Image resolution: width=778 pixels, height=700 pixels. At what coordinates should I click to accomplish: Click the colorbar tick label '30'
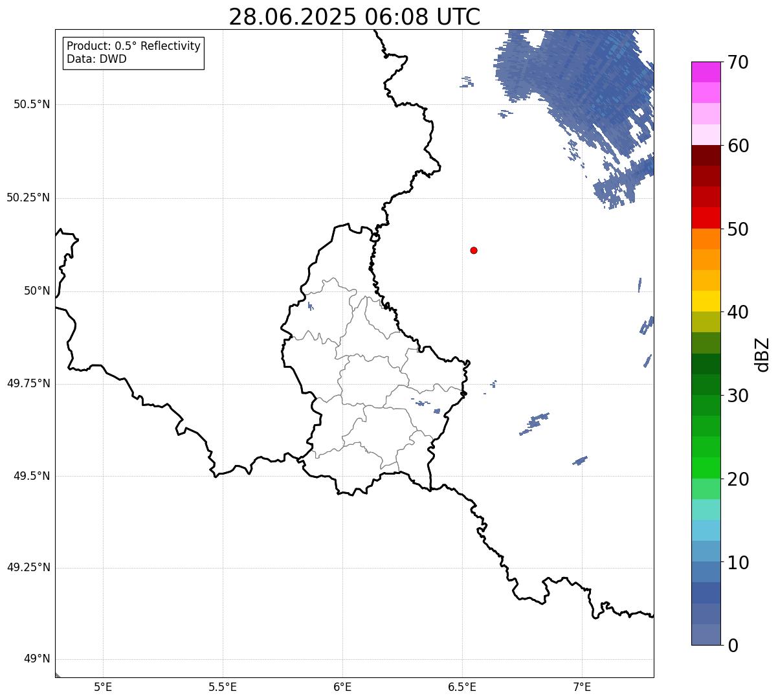[738, 396]
